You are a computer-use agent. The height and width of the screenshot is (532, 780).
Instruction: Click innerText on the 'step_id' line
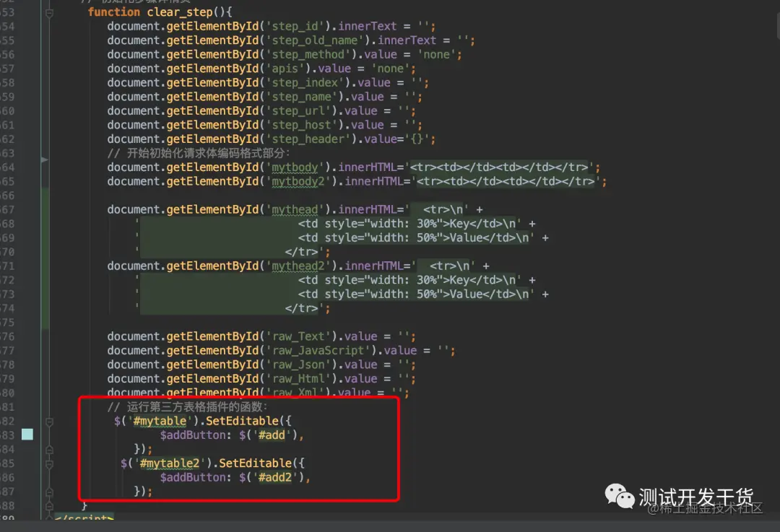coord(367,26)
